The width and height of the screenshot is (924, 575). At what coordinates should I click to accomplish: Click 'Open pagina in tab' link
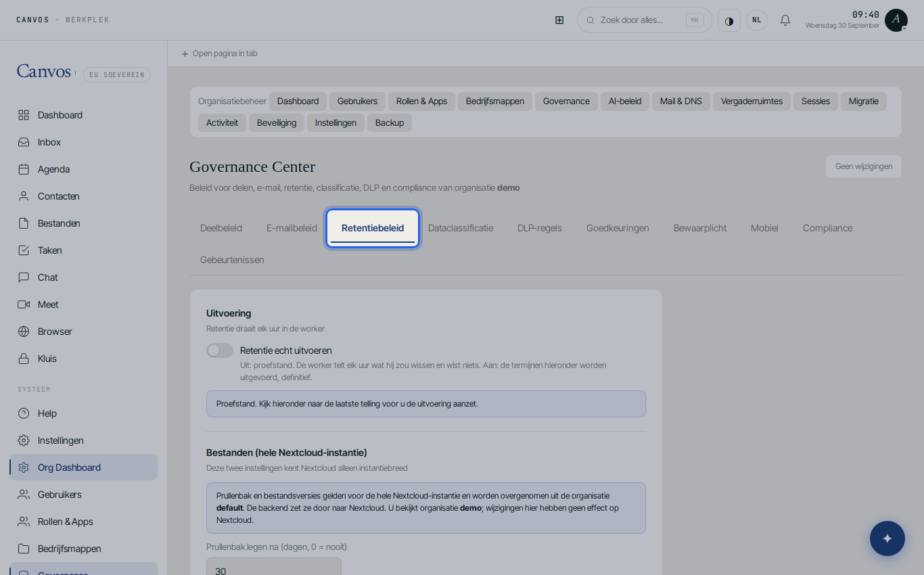tap(220, 53)
